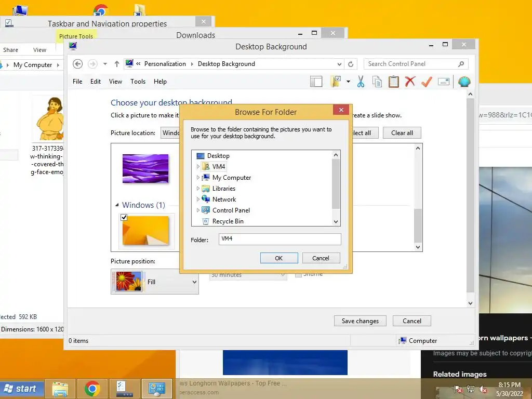
Task: Click Personalization in the breadcrumb
Action: point(165,64)
